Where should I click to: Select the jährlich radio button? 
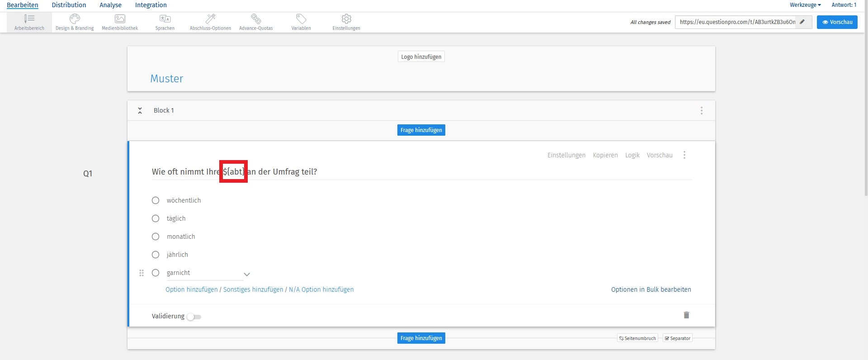156,255
